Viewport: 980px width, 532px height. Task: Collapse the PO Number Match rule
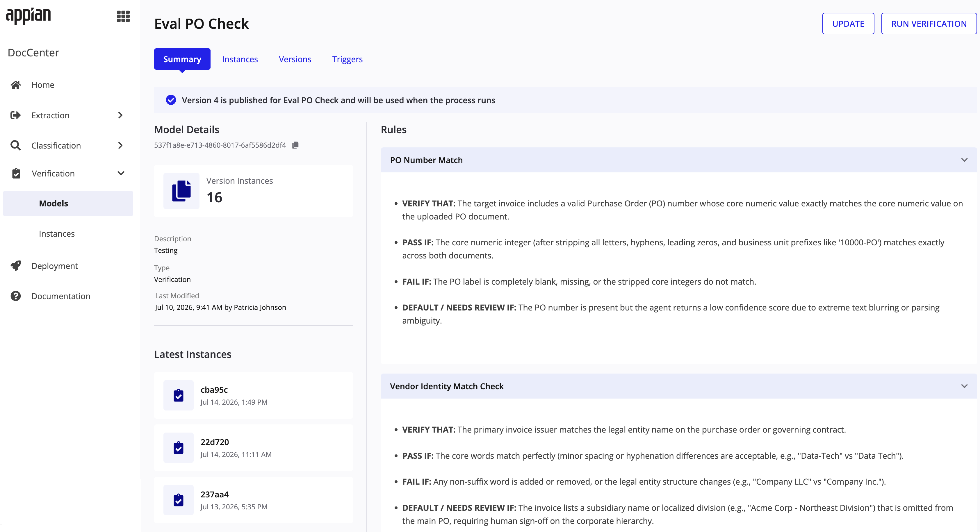click(x=964, y=160)
